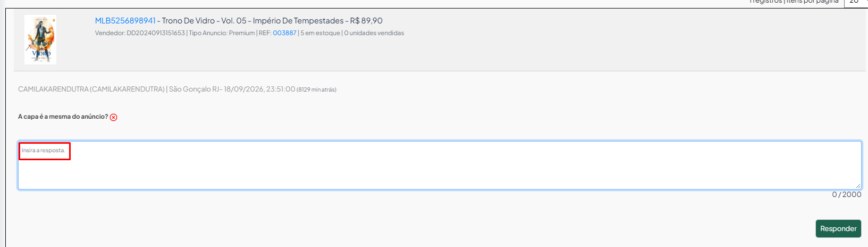Open the MLB5256898941 listing link
The width and height of the screenshot is (868, 247).
coord(125,21)
